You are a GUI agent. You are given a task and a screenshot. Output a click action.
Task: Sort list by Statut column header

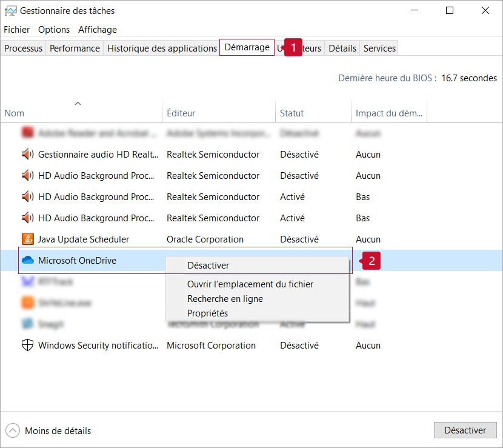292,113
